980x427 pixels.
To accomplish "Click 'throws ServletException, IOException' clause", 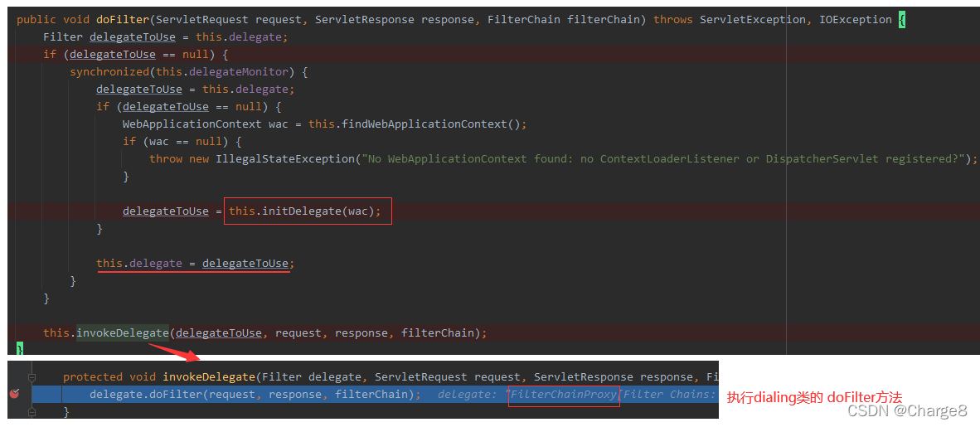I will click(x=773, y=19).
